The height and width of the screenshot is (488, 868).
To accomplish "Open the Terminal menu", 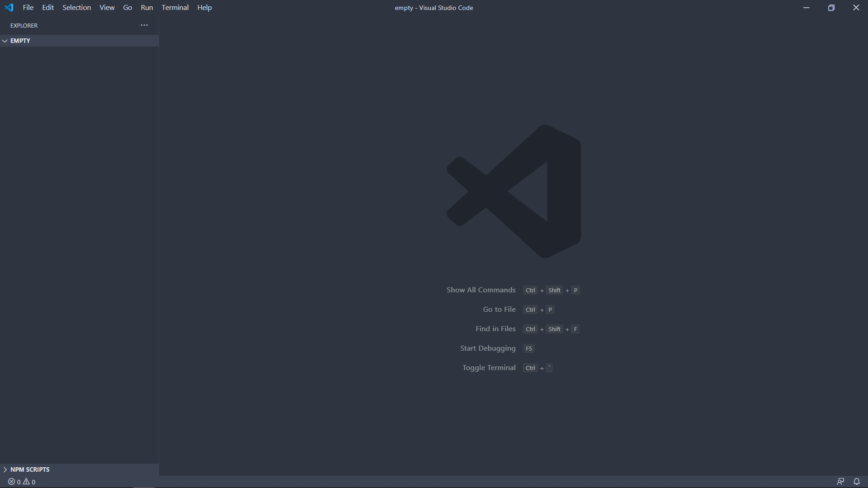I will [175, 8].
